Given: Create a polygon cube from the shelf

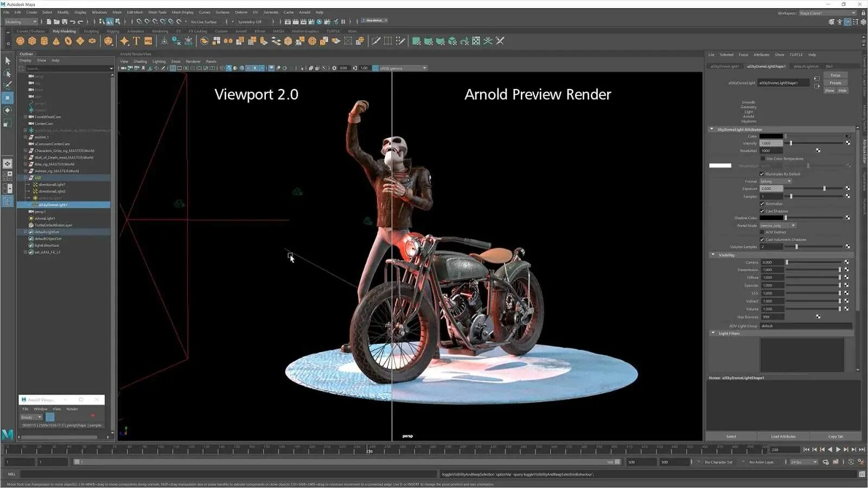Looking at the screenshot, I should tap(32, 41).
